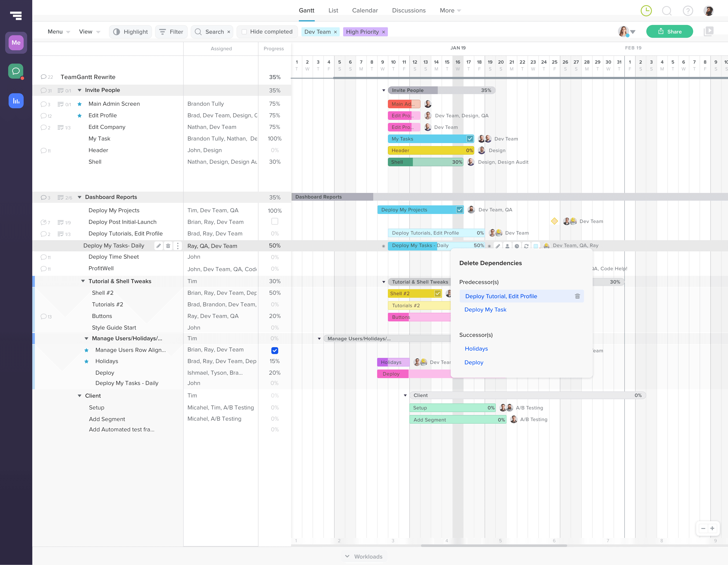This screenshot has width=728, height=565.
Task: Switch to the Calendar tab
Action: point(365,10)
